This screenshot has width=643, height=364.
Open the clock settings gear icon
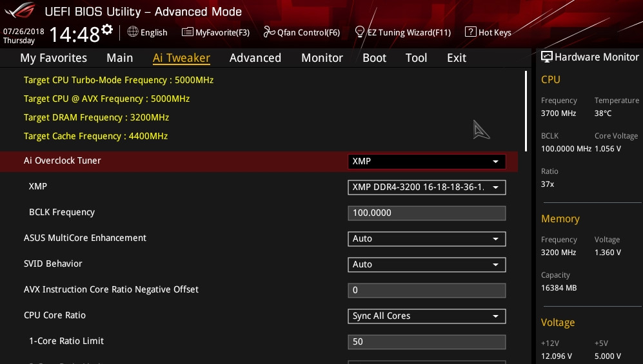[107, 29]
